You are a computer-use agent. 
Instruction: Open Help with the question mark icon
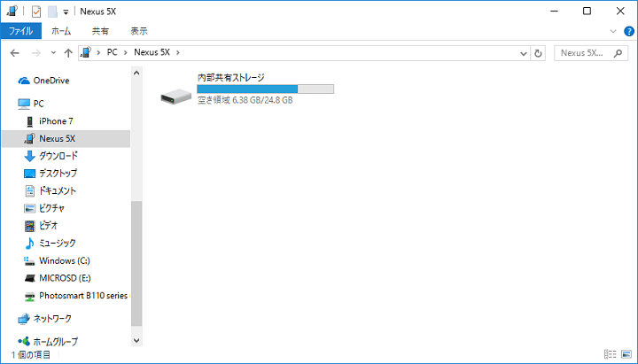[x=628, y=31]
